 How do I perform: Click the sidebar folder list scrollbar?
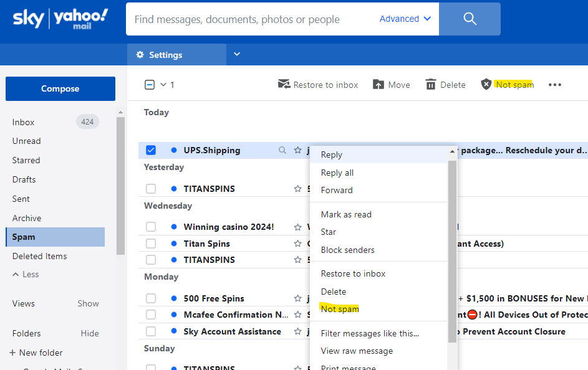coord(120,186)
